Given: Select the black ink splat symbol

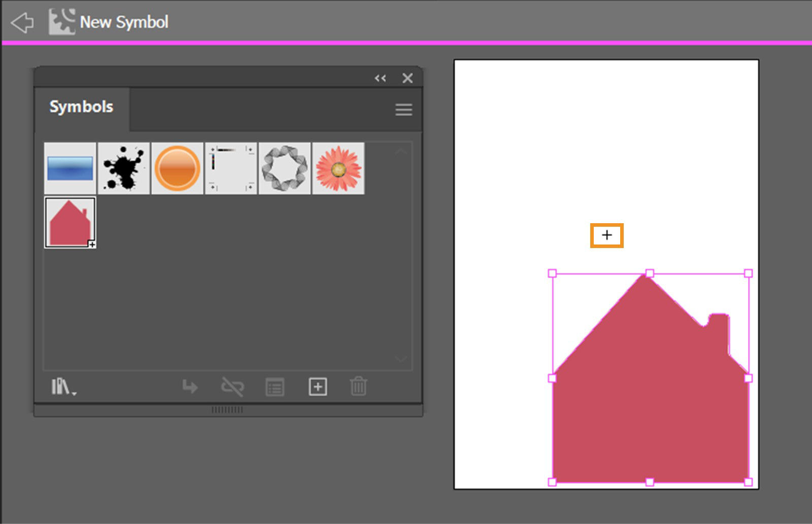Looking at the screenshot, I should [123, 168].
